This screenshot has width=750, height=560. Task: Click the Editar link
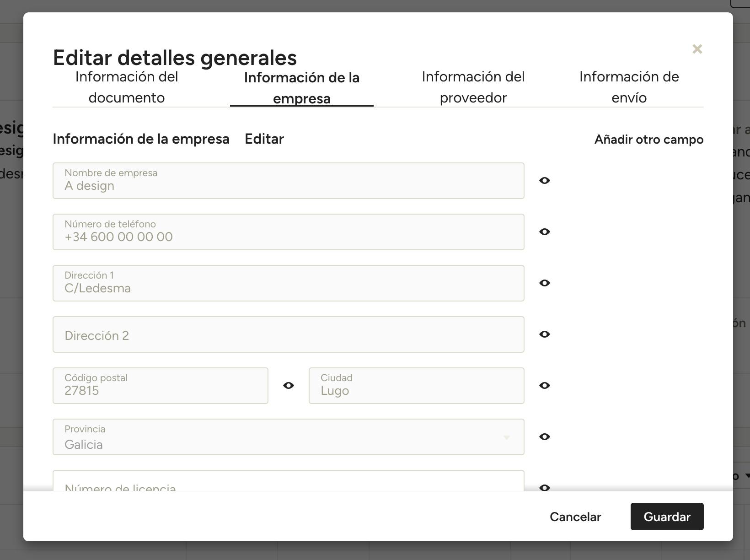point(264,139)
